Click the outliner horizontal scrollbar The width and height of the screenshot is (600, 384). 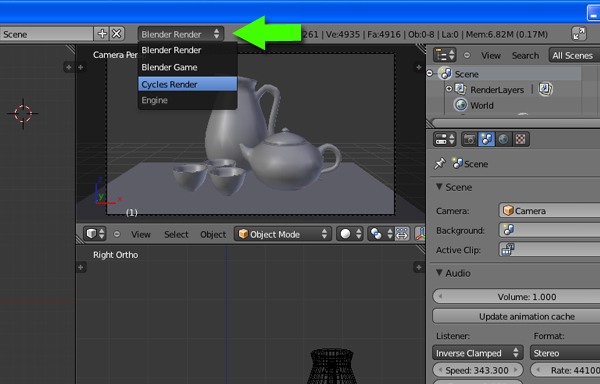click(516, 123)
